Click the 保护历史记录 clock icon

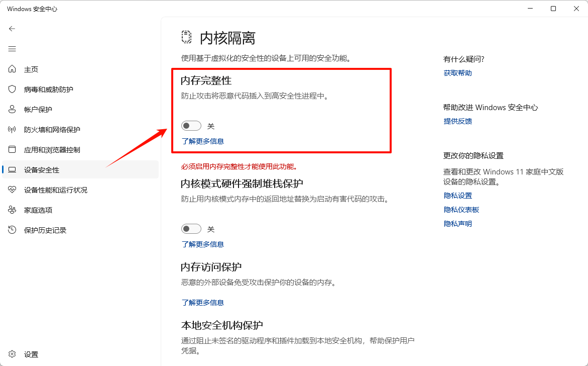click(x=11, y=230)
